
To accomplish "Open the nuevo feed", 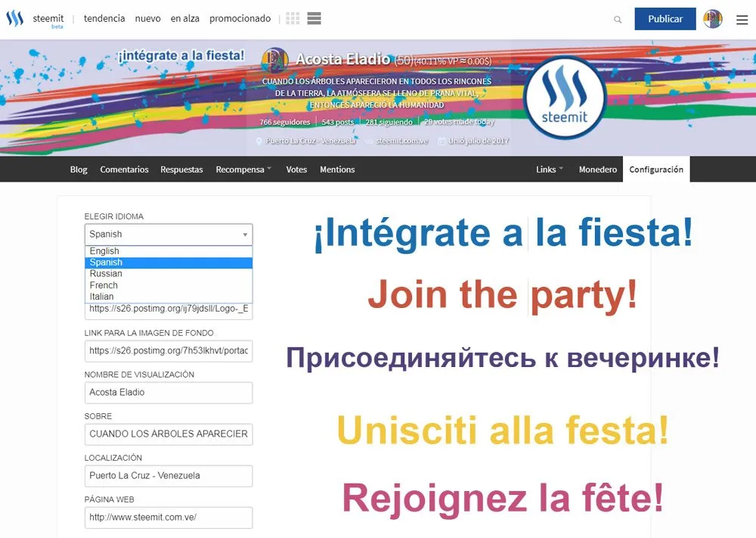I will point(147,18).
